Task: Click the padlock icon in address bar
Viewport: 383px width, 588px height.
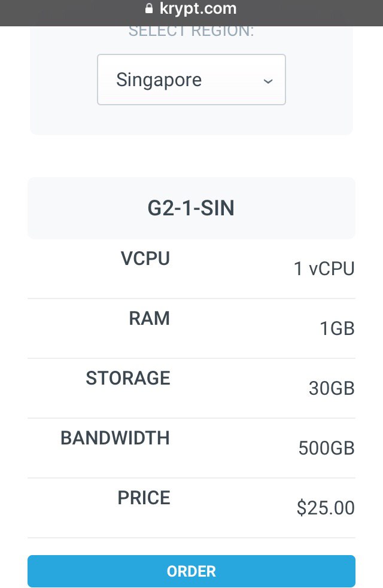Action: (150, 8)
